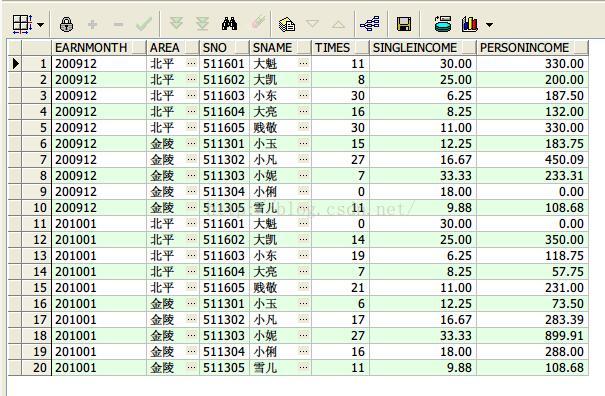Select row number 10 header
The image size is (605, 396).
pyautogui.click(x=36, y=208)
